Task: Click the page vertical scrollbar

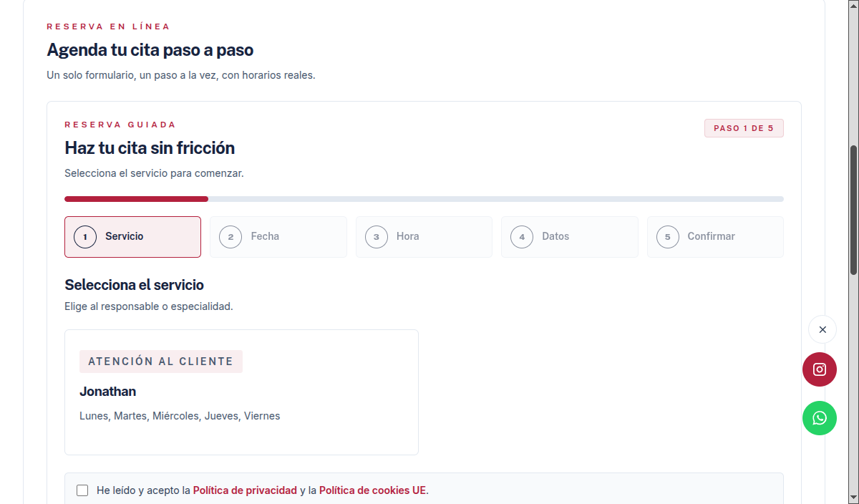Action: coord(853,210)
